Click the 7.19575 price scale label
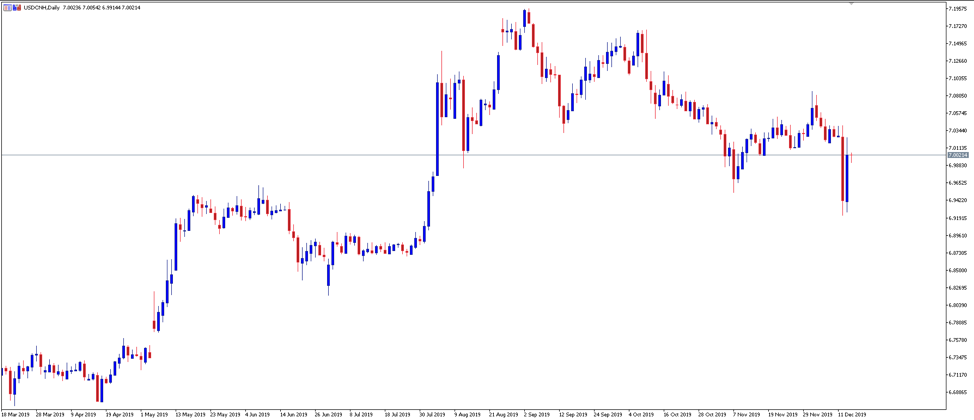Image resolution: width=974 pixels, height=420 pixels. tap(958, 9)
